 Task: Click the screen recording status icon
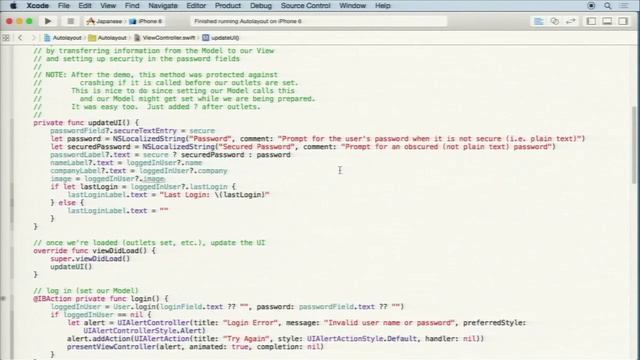click(x=591, y=6)
